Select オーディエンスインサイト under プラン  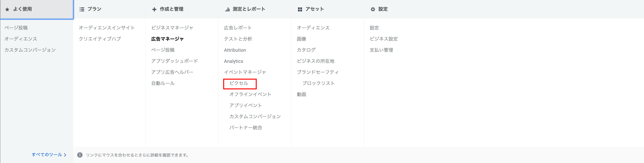pos(107,28)
